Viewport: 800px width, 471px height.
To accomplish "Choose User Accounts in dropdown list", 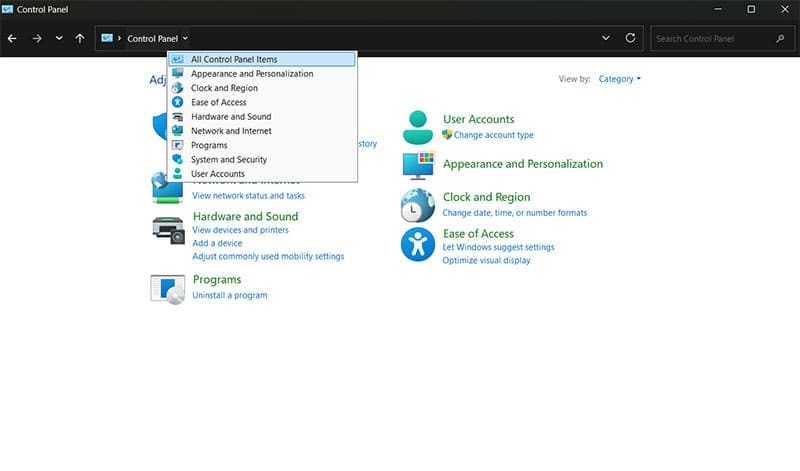I will (262, 173).
